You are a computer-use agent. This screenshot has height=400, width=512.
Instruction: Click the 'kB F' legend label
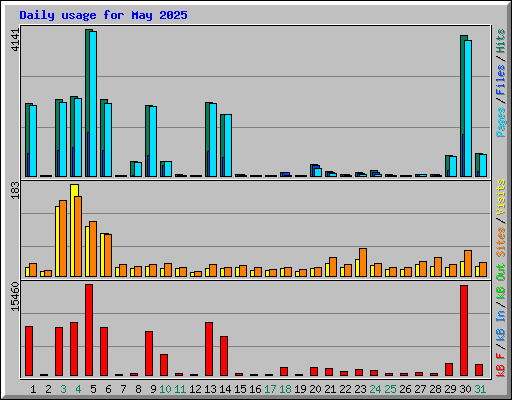[x=501, y=364]
